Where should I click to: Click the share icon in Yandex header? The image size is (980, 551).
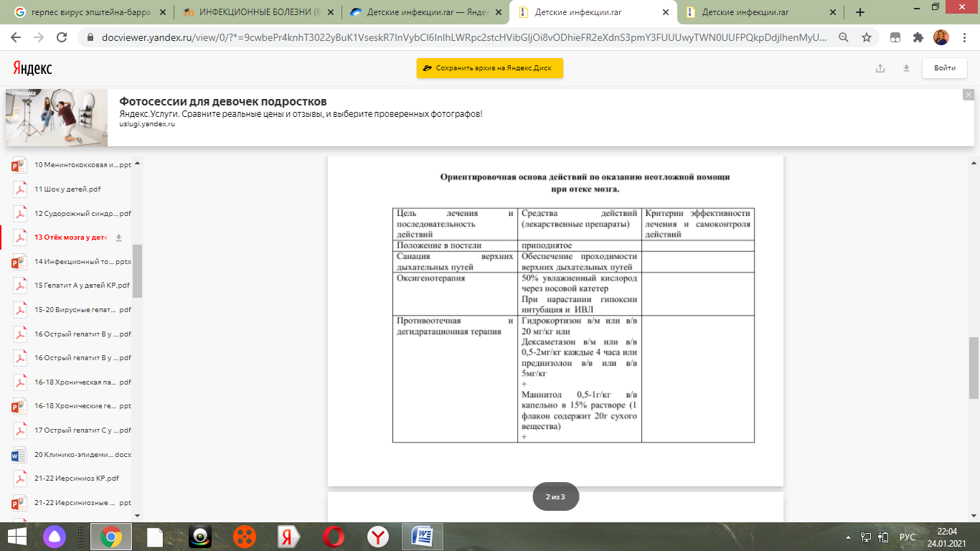click(x=880, y=68)
